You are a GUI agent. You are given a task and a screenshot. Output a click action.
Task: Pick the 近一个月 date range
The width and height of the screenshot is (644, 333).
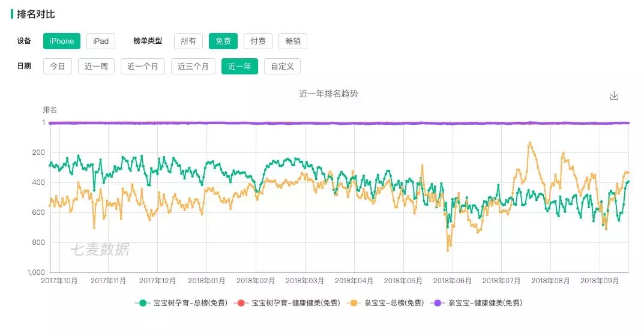point(143,66)
